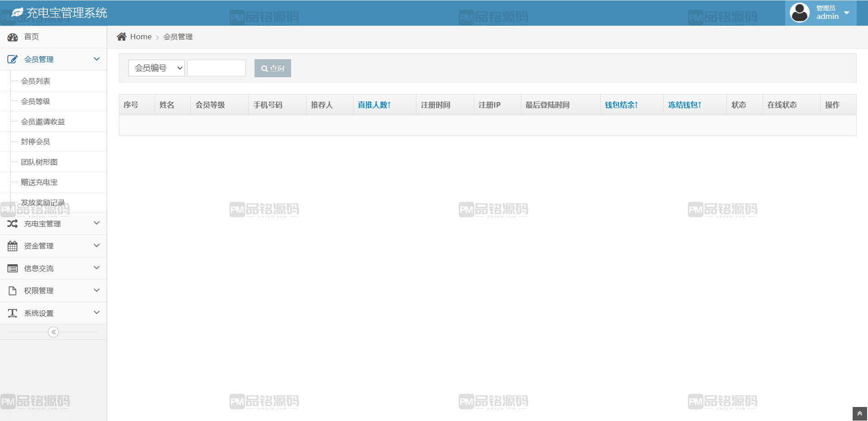Image resolution: width=868 pixels, height=421 pixels.
Task: Expand the 权限管理 menu chevron
Action: (97, 290)
